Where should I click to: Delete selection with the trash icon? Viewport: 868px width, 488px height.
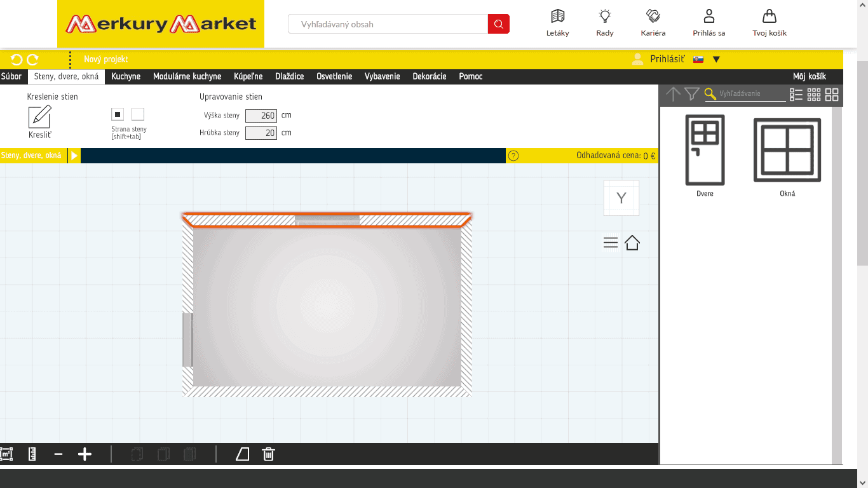[269, 454]
